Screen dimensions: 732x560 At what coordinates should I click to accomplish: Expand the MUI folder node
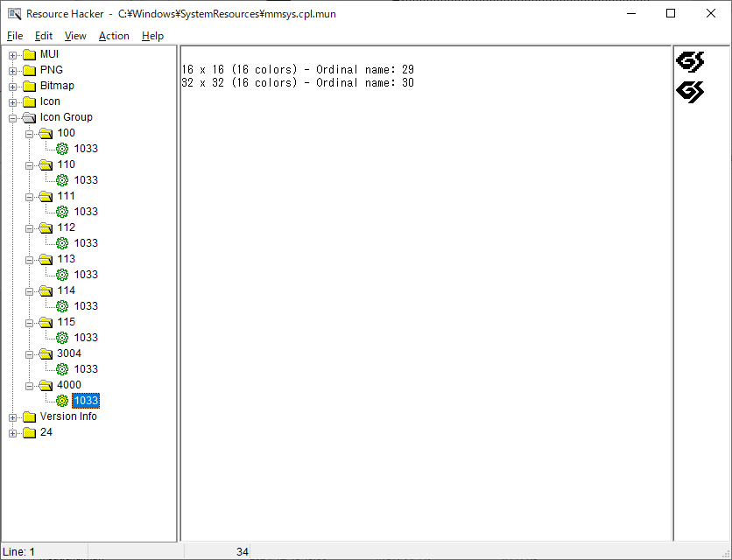click(12, 55)
